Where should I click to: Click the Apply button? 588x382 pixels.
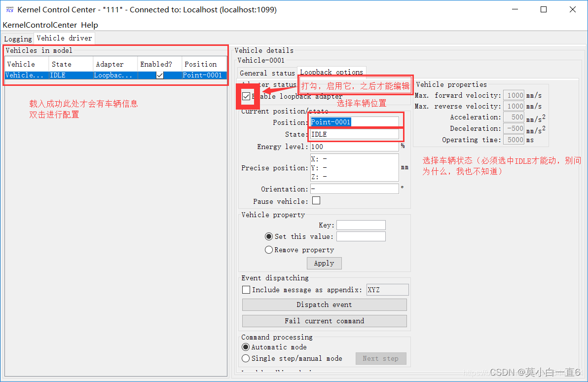point(324,264)
